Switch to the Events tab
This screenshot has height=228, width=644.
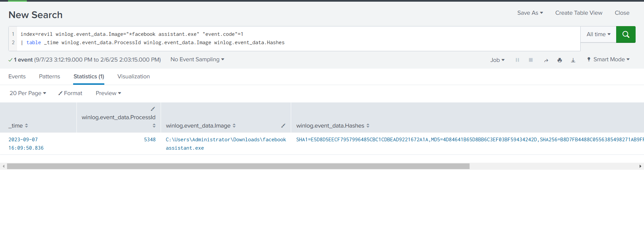pos(17,76)
